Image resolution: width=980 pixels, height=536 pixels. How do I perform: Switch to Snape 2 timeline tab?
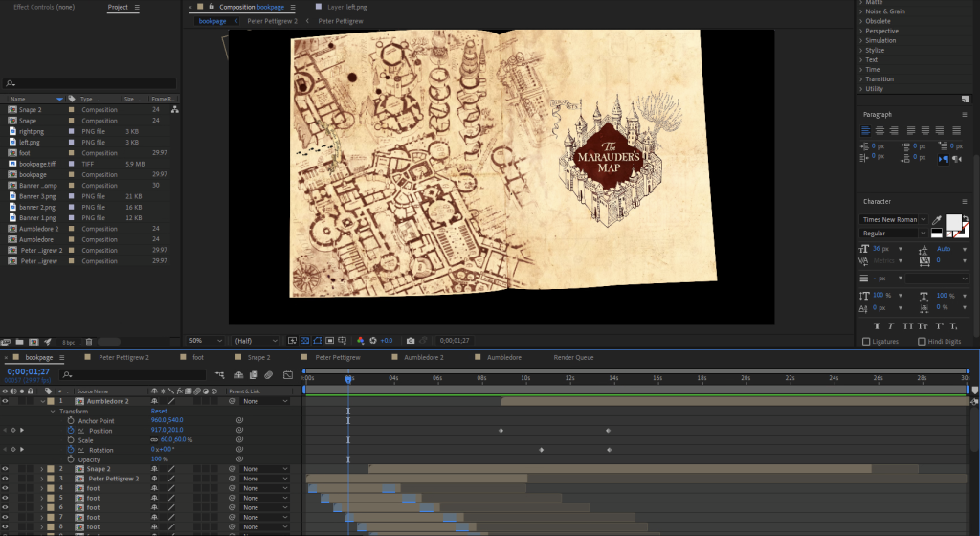(x=258, y=357)
